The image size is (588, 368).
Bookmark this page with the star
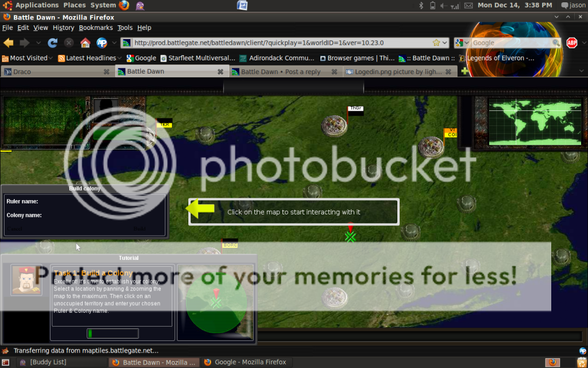click(436, 43)
